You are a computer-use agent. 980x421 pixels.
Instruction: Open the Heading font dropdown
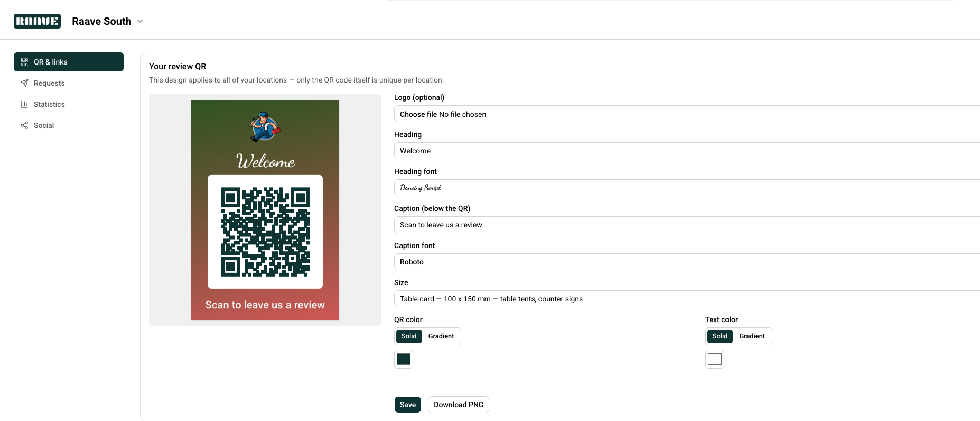(x=687, y=188)
